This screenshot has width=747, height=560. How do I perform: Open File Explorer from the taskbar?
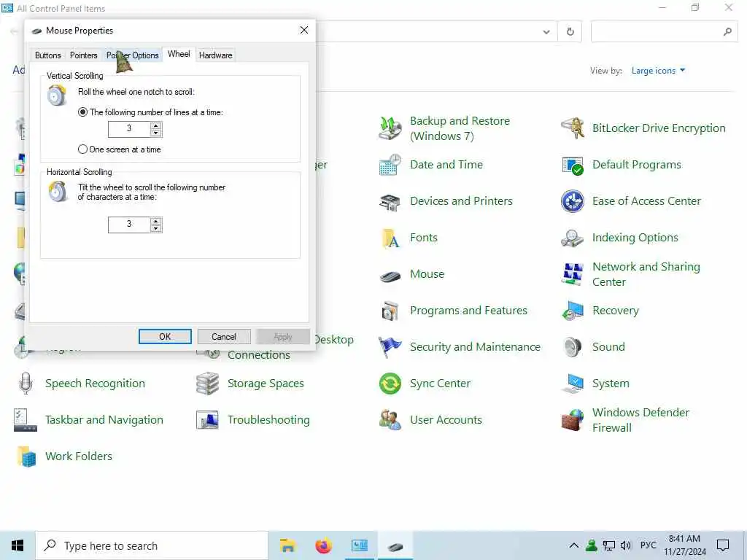287,545
